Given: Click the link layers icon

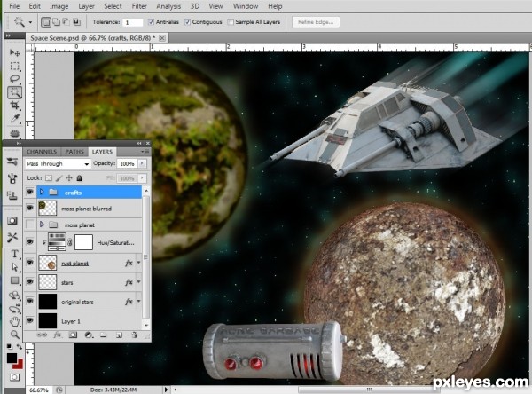Looking at the screenshot, I should tap(42, 335).
